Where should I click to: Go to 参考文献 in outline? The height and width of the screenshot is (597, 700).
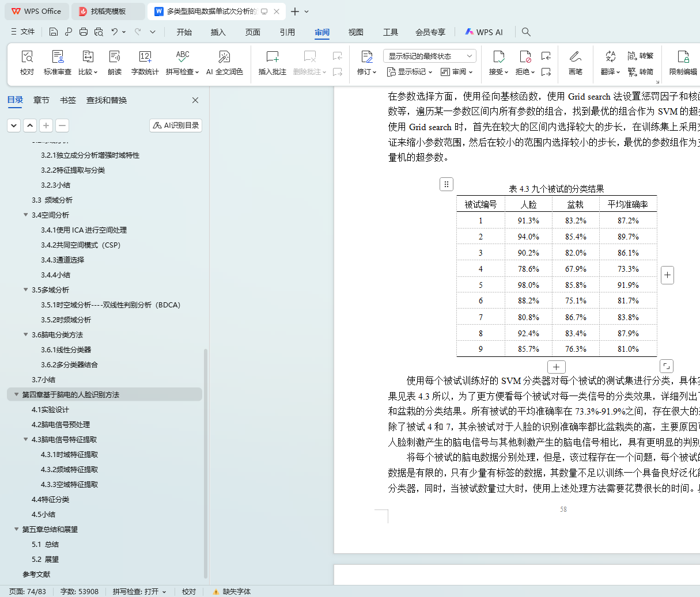click(36, 574)
